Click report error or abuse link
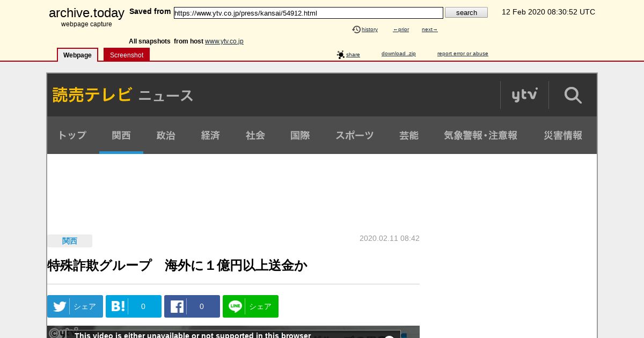Viewport: 644px width, 338px height. 463,54
